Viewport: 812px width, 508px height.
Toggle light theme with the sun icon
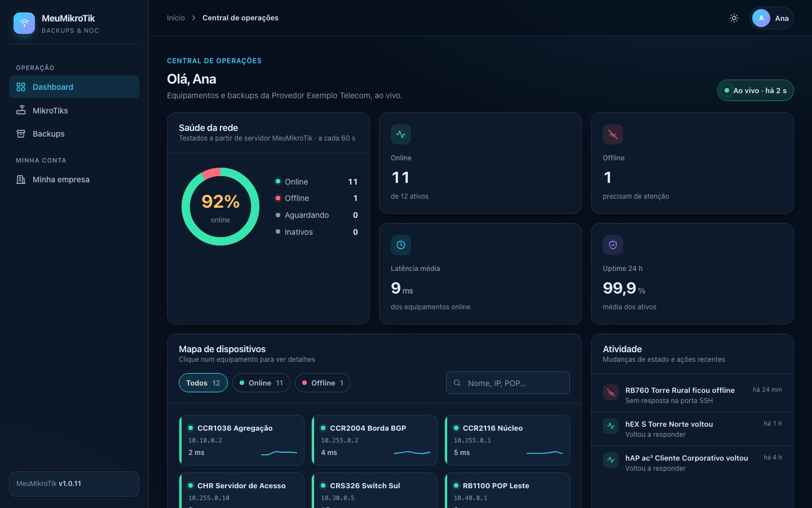tap(734, 18)
